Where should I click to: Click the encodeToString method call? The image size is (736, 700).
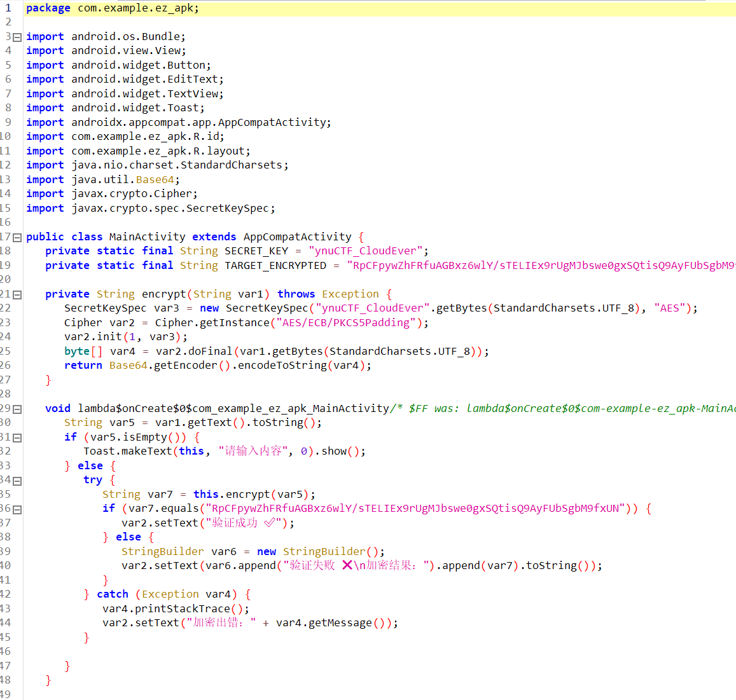tap(282, 366)
